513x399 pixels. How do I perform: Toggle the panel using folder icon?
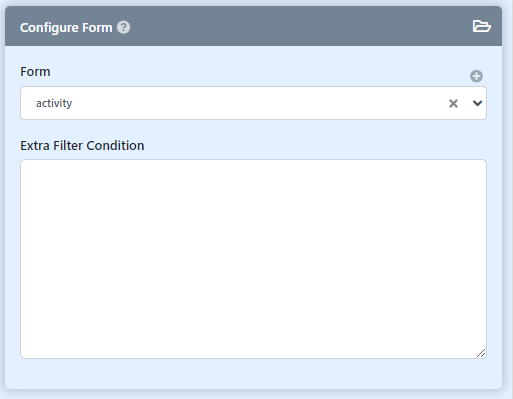[x=481, y=26]
